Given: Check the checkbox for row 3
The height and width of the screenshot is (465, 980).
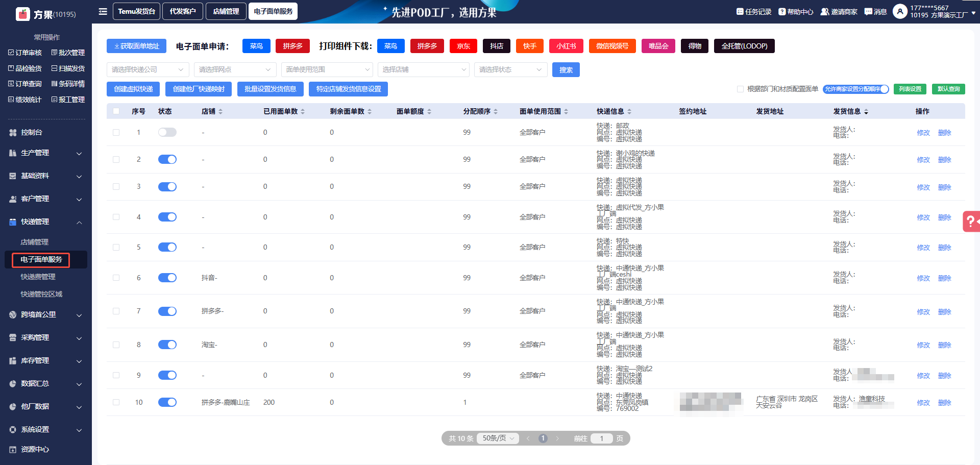Looking at the screenshot, I should click(x=116, y=186).
